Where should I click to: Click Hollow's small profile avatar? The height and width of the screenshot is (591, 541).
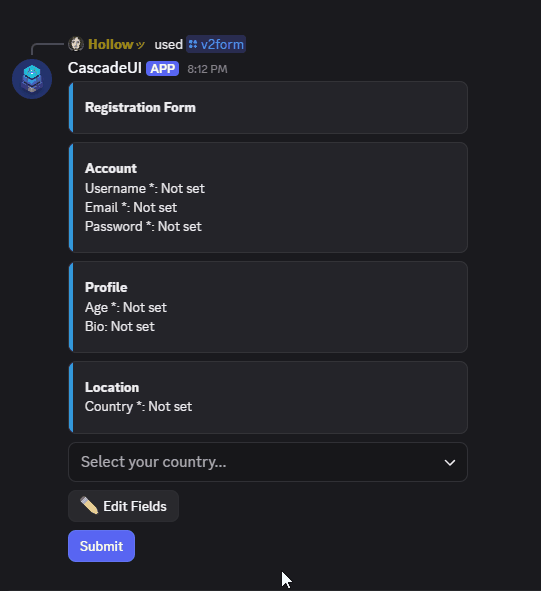tap(76, 44)
